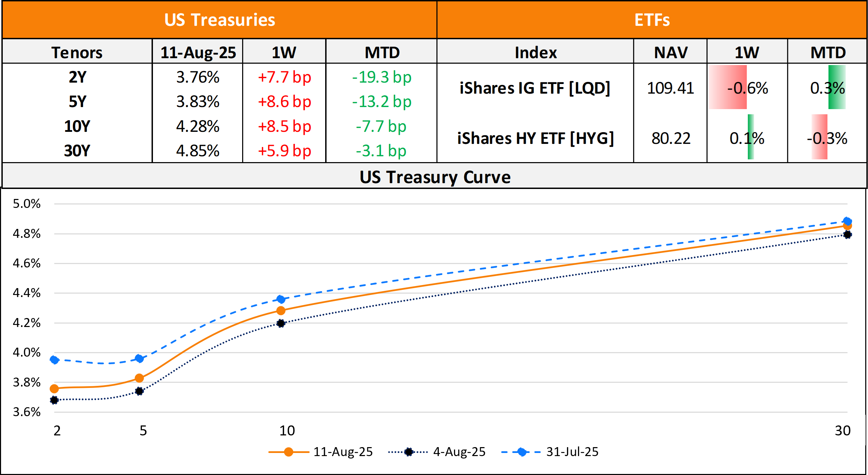Click the orange 5-year data point

point(139,378)
